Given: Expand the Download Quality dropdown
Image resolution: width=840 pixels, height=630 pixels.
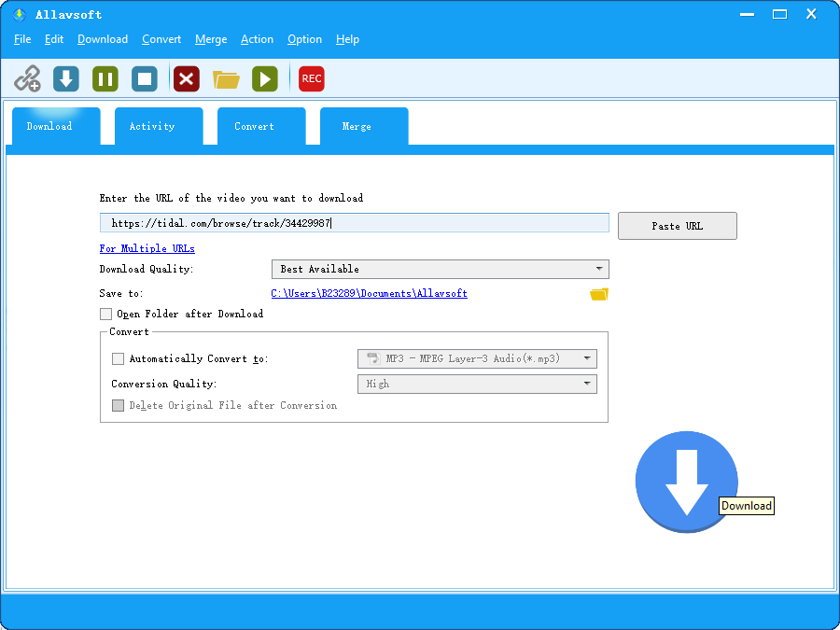Looking at the screenshot, I should (440, 270).
